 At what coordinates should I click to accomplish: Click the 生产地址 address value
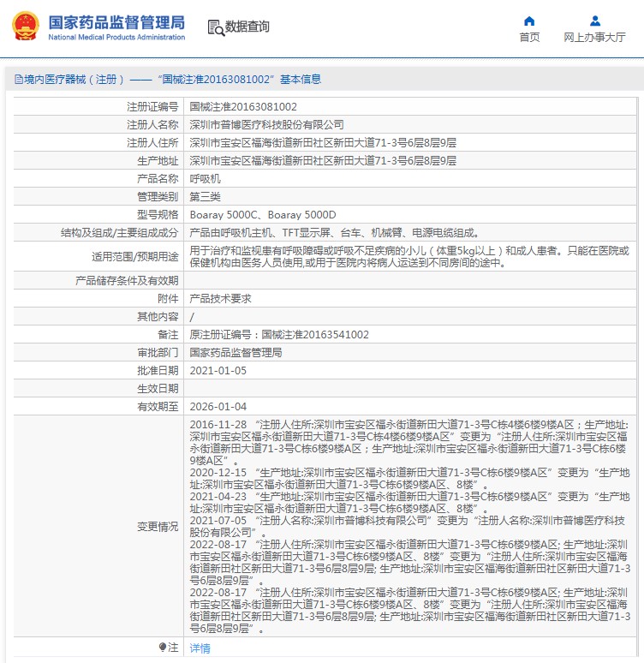point(323,161)
